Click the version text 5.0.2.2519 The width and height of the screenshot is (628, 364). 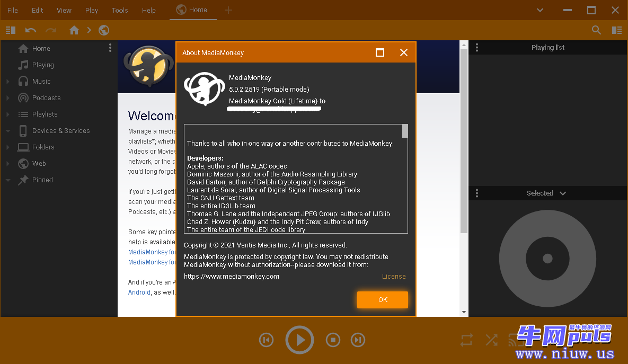point(244,90)
